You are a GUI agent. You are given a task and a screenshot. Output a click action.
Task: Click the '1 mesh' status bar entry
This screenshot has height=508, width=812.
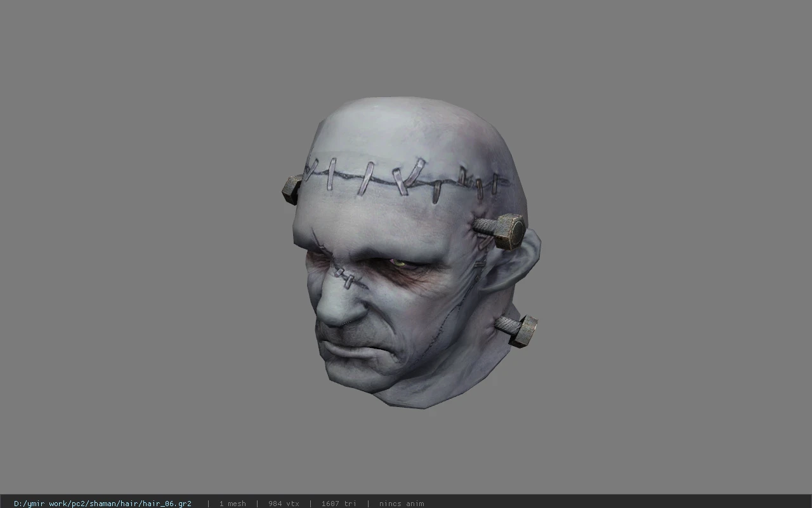pos(232,504)
